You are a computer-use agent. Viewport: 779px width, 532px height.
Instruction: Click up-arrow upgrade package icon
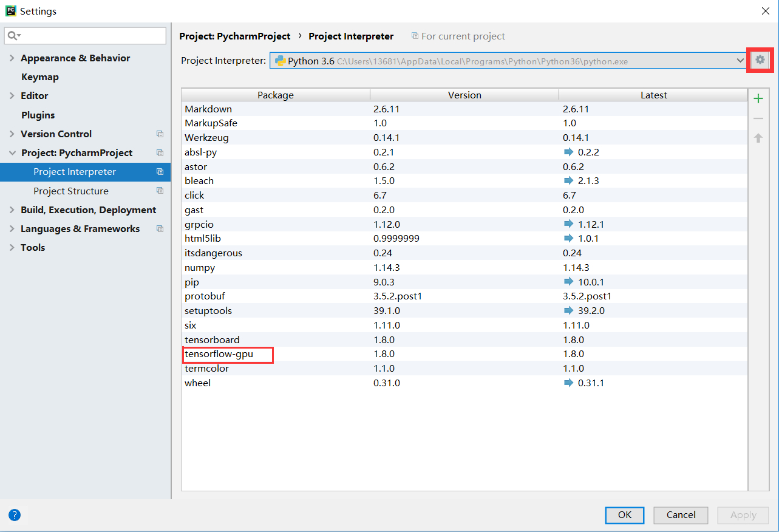coord(758,138)
